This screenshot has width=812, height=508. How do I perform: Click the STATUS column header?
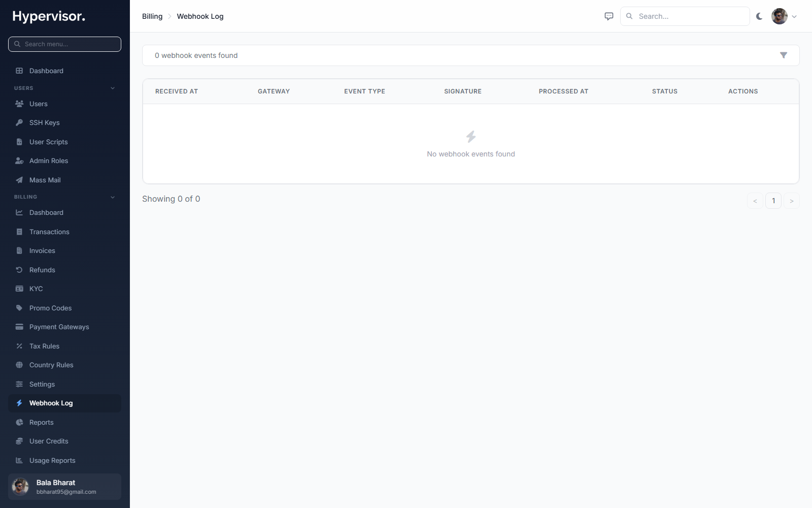pos(665,91)
